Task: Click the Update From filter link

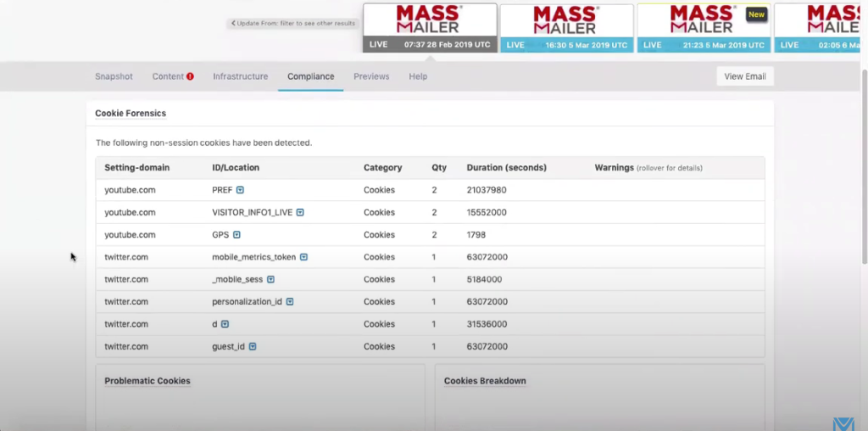Action: [x=292, y=23]
